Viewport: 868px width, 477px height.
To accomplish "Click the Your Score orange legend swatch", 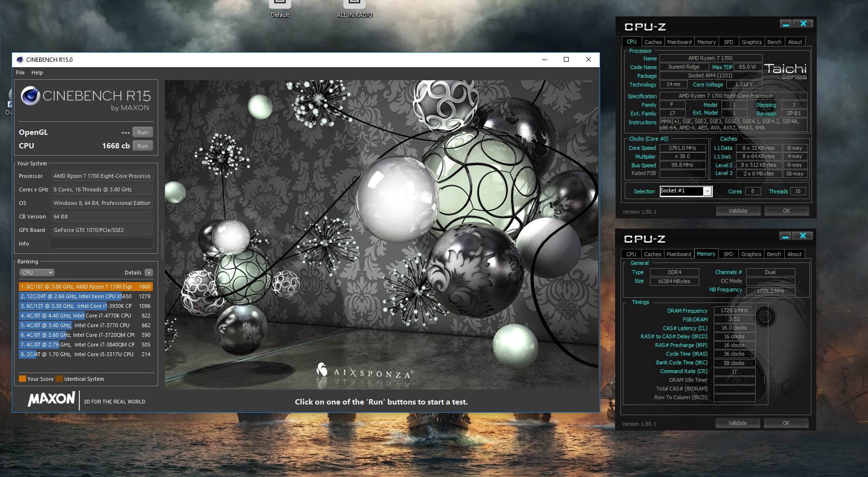I will click(22, 379).
